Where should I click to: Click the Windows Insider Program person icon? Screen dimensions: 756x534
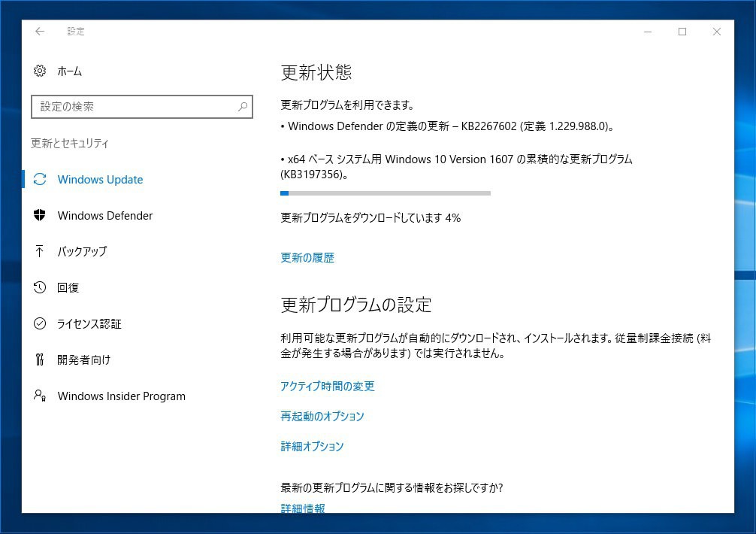coord(40,396)
